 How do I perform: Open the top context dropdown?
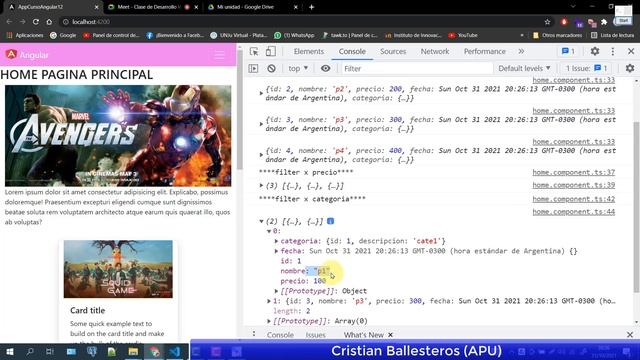[298, 68]
